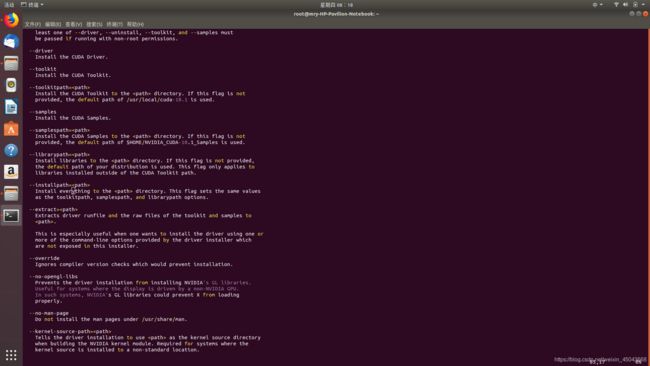Click the "--toolkit" option line
Screen dimensions: 650x366
pyautogui.click(x=43, y=69)
